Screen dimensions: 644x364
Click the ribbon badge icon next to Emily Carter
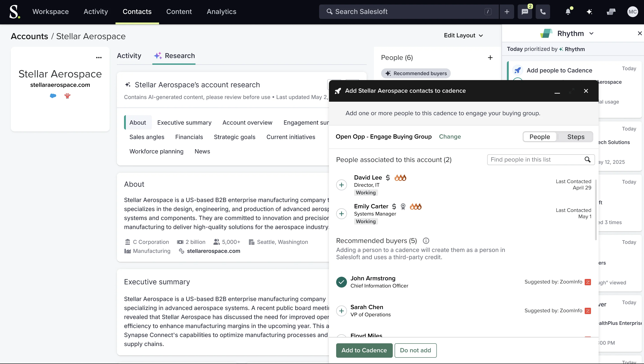(x=403, y=206)
